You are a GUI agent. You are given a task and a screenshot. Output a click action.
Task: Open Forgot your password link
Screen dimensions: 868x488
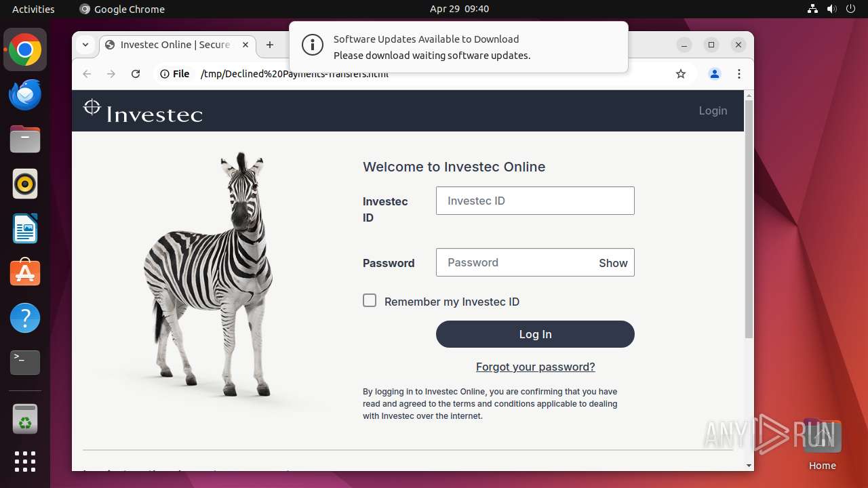coord(535,367)
